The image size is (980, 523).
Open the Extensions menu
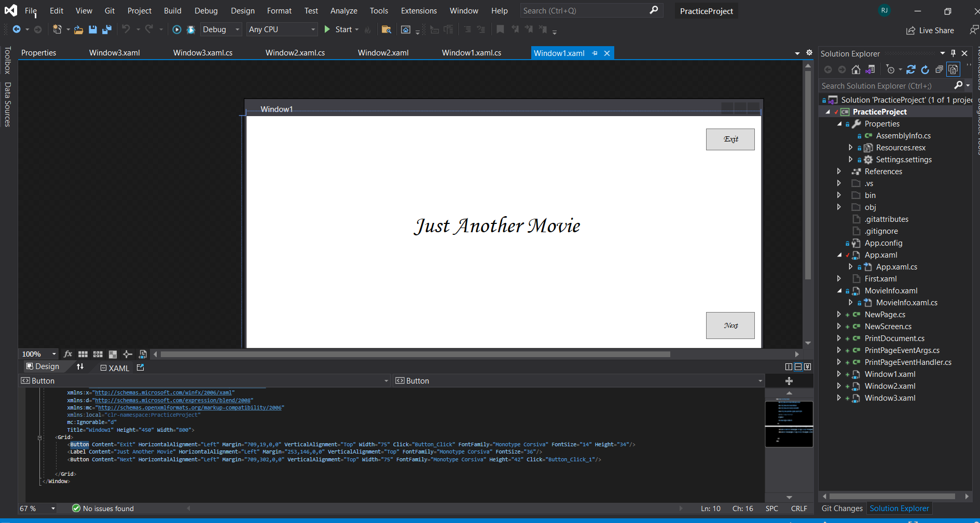pyautogui.click(x=419, y=10)
